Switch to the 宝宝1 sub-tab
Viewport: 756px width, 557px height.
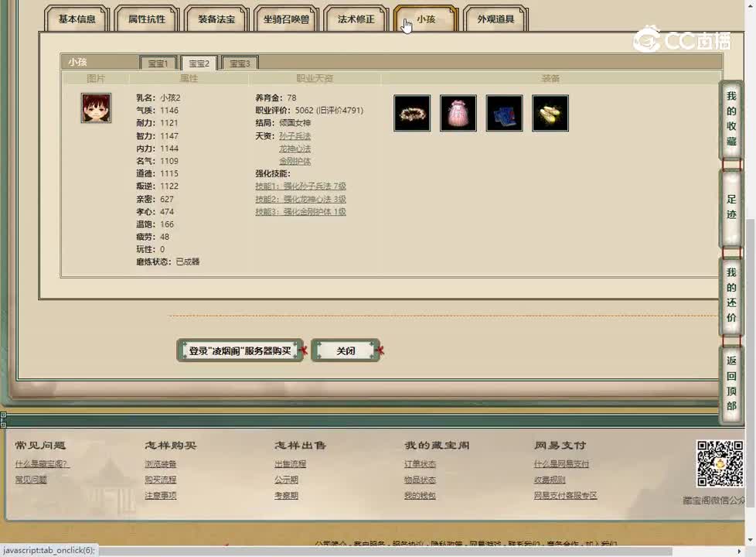(x=158, y=63)
